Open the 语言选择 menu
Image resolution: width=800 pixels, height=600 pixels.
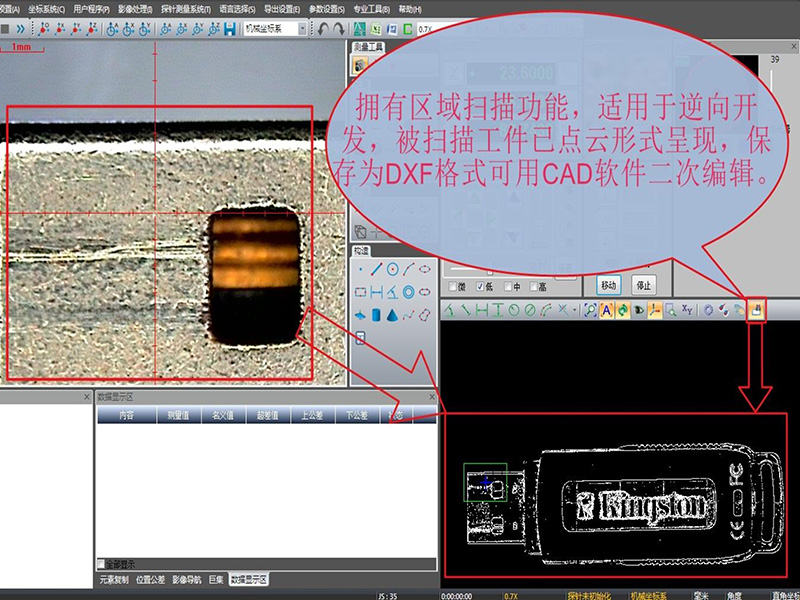(237, 9)
